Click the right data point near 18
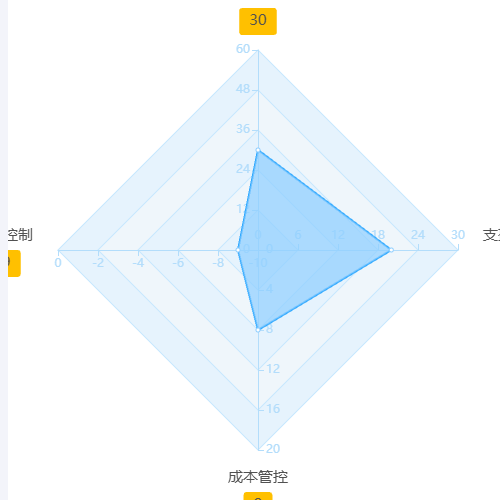 391,250
